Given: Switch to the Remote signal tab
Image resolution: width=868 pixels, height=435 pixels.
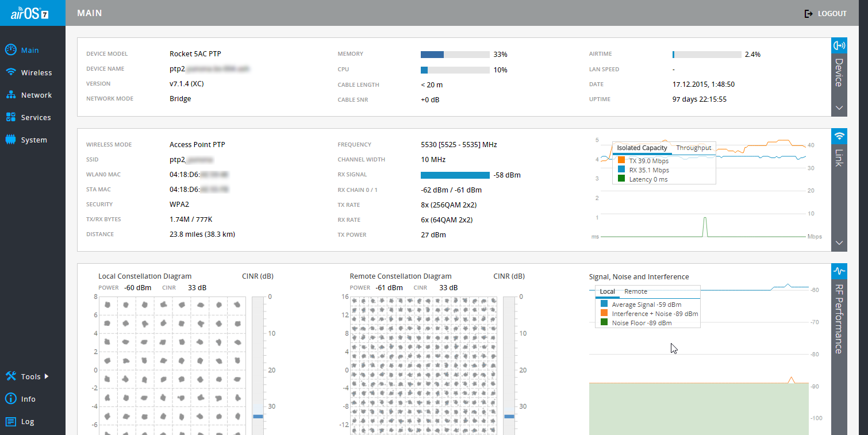Looking at the screenshot, I should (x=636, y=291).
